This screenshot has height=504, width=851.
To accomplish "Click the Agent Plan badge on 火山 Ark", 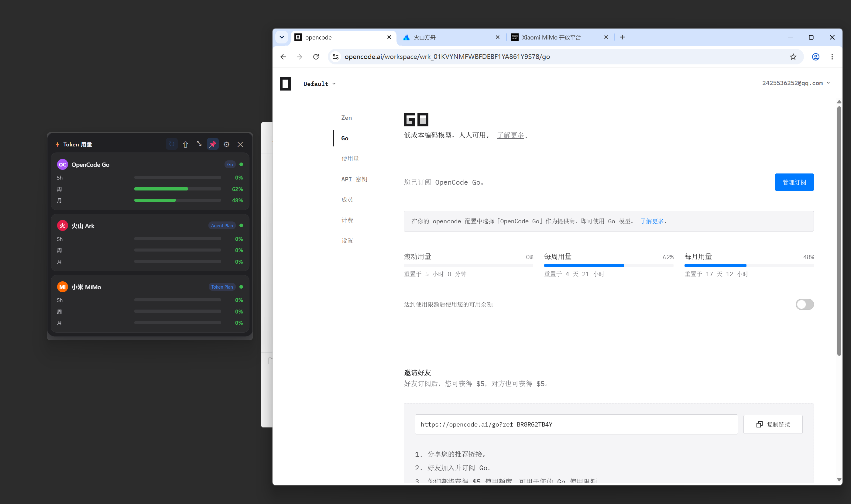I will click(x=222, y=225).
